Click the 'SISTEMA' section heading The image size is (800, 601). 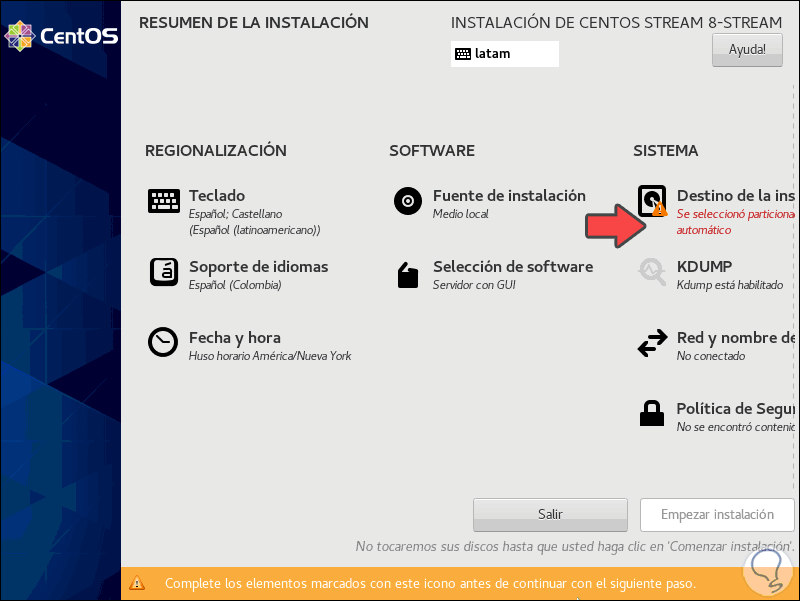point(665,151)
